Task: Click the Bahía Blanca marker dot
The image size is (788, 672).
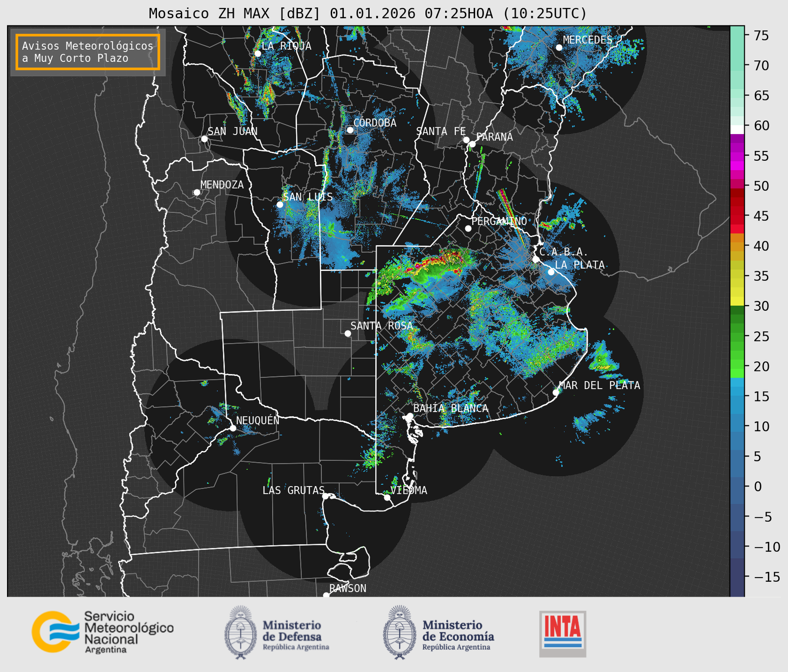Action: (x=410, y=416)
